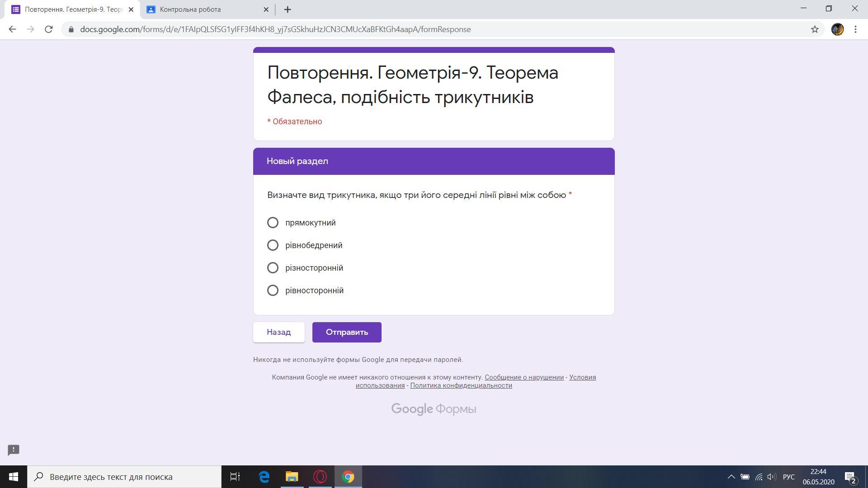This screenshot has width=868, height=488.
Task: Open Chrome's three-dot menu
Action: tap(855, 29)
